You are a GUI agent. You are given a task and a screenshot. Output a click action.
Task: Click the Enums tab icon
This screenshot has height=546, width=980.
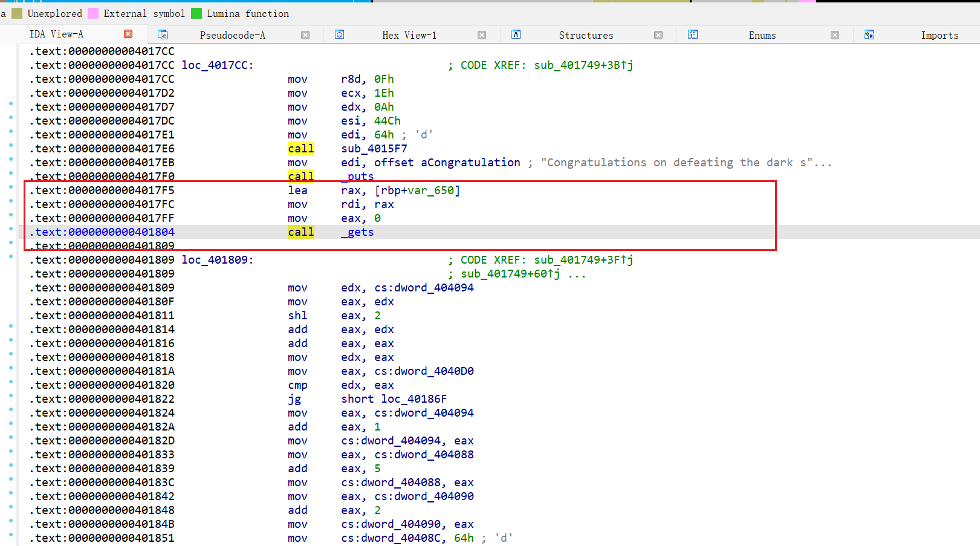point(693,34)
